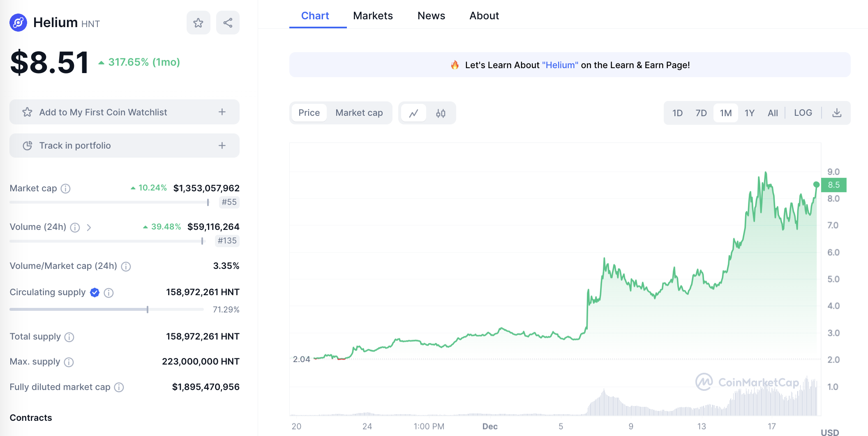Select the 1Y time range button
The width and height of the screenshot is (868, 436).
[x=749, y=113]
